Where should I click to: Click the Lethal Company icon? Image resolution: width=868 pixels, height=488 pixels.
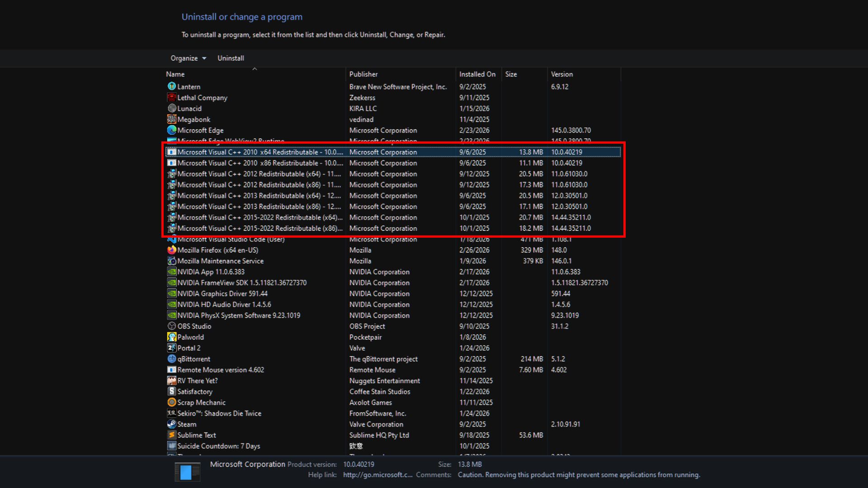(172, 98)
